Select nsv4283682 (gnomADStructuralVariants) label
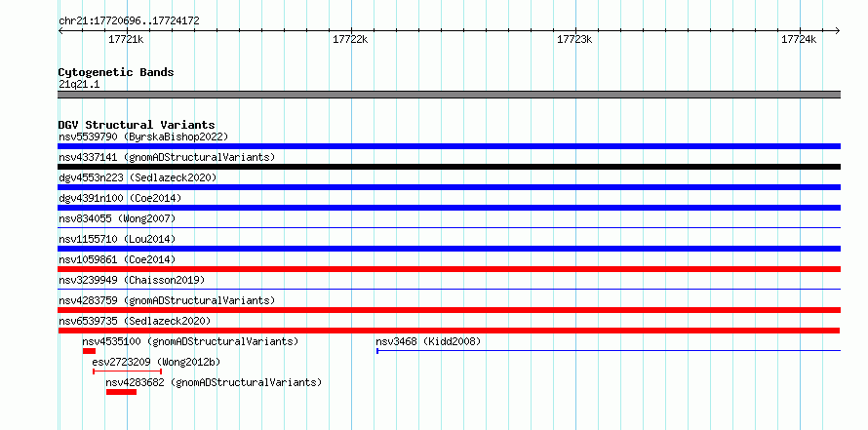The height and width of the screenshot is (430, 868). click(x=214, y=382)
